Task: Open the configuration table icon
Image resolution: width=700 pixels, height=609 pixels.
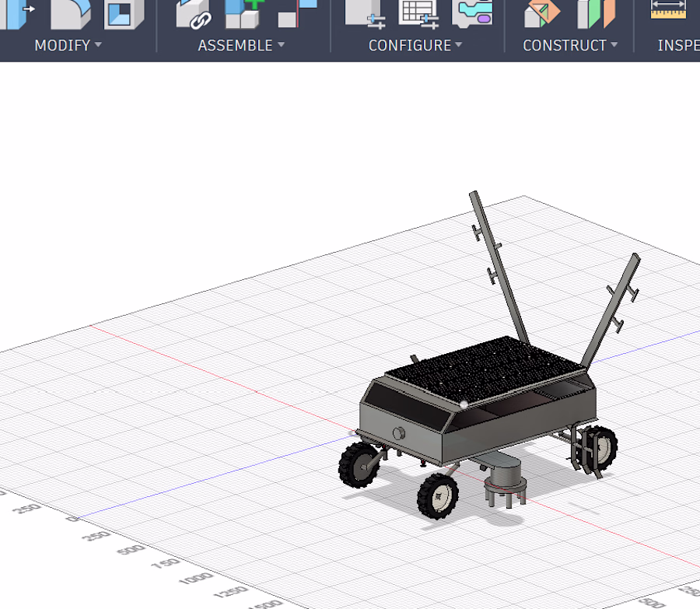Action: [418, 14]
